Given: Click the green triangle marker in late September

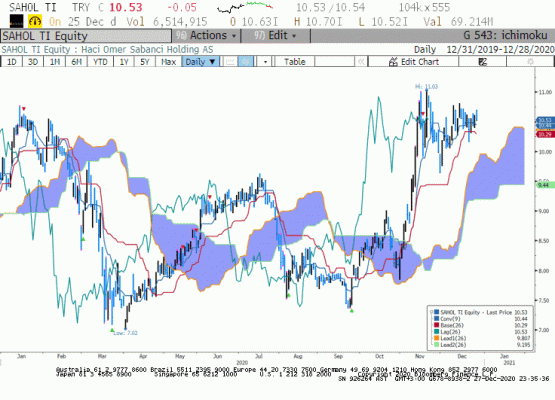Looking at the screenshot, I should pyautogui.click(x=351, y=311).
